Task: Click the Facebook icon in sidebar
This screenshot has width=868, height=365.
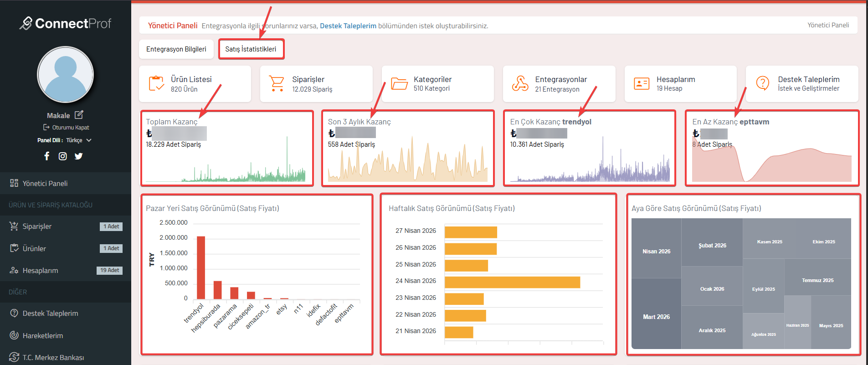Action: (x=46, y=156)
